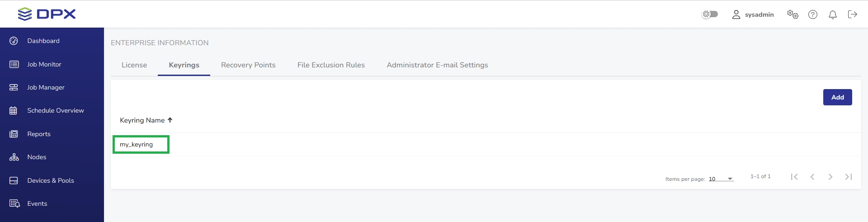Image resolution: width=868 pixels, height=222 pixels.
Task: Open the settings gears icon
Action: [793, 14]
